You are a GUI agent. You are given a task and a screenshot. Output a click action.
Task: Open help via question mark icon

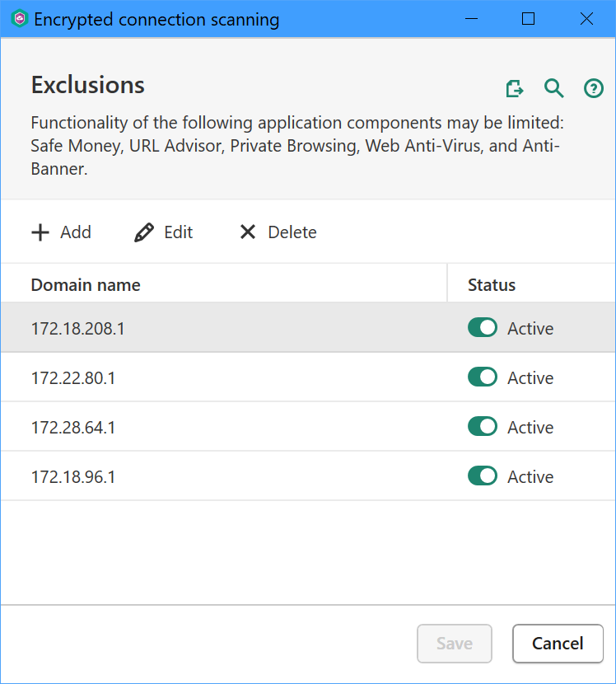pyautogui.click(x=594, y=88)
